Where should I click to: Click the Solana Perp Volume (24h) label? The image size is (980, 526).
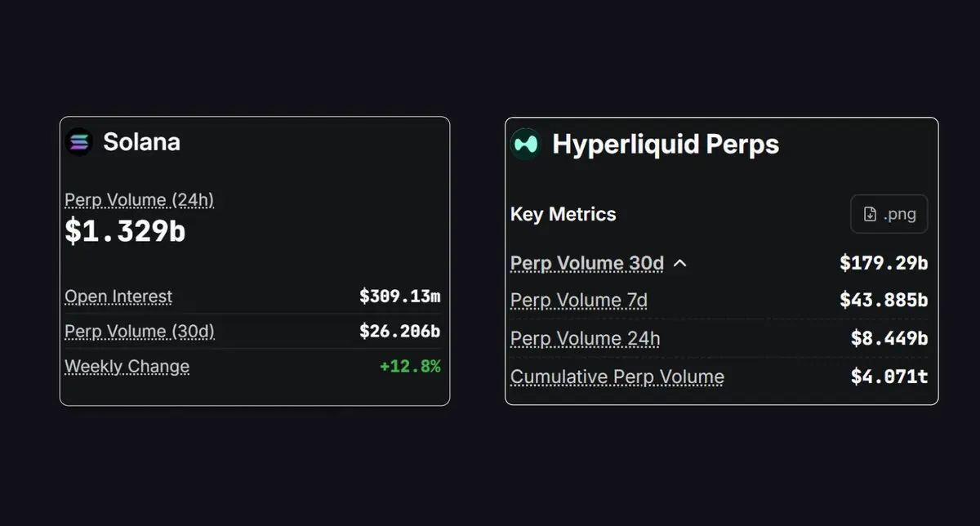139,200
